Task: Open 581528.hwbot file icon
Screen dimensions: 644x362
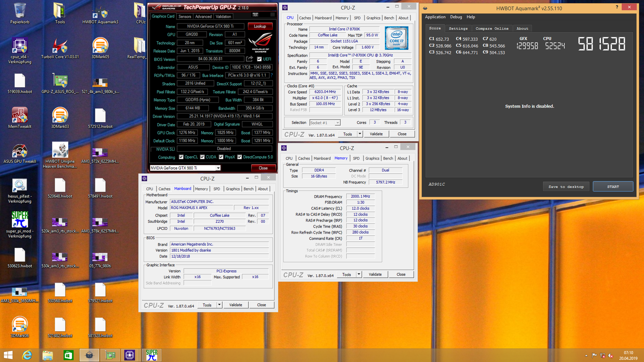Action: pos(100,328)
